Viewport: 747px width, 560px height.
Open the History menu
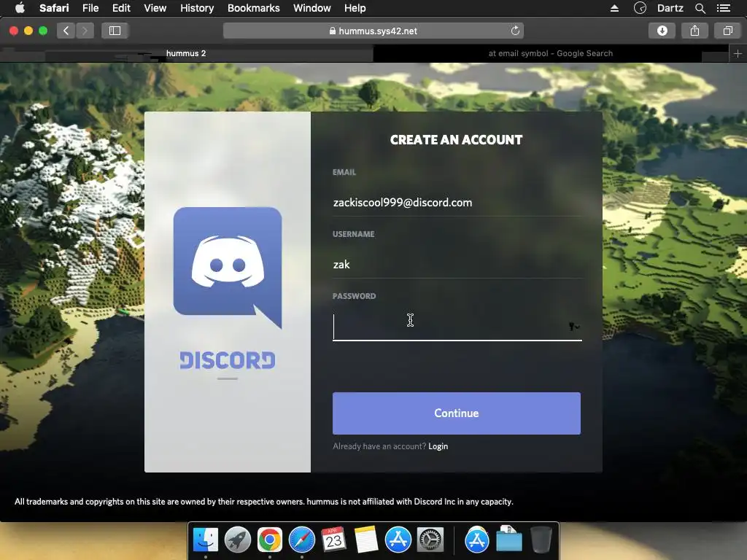[197, 8]
